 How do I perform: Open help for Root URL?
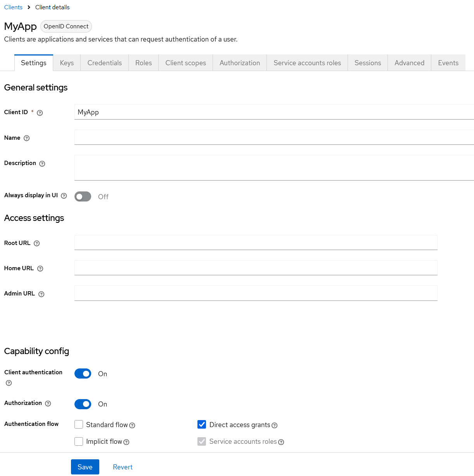coord(36,243)
